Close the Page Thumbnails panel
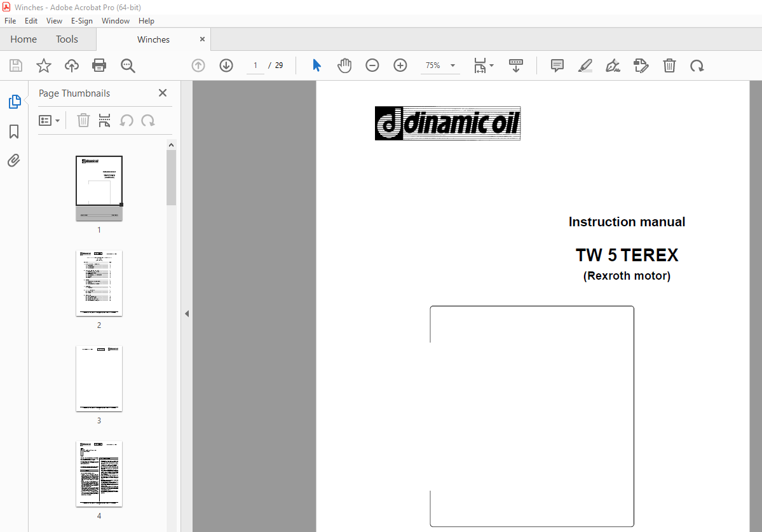This screenshot has height=532, width=762. pos(163,93)
